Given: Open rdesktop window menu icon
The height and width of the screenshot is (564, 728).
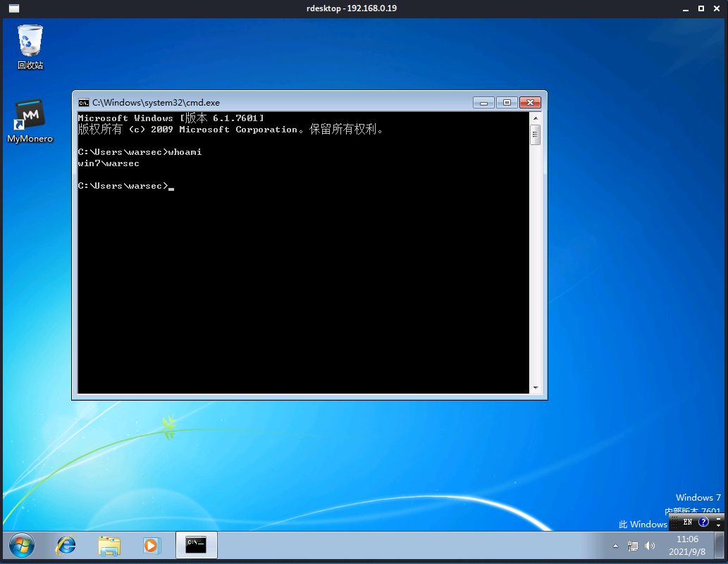Looking at the screenshot, I should pyautogui.click(x=14, y=8).
